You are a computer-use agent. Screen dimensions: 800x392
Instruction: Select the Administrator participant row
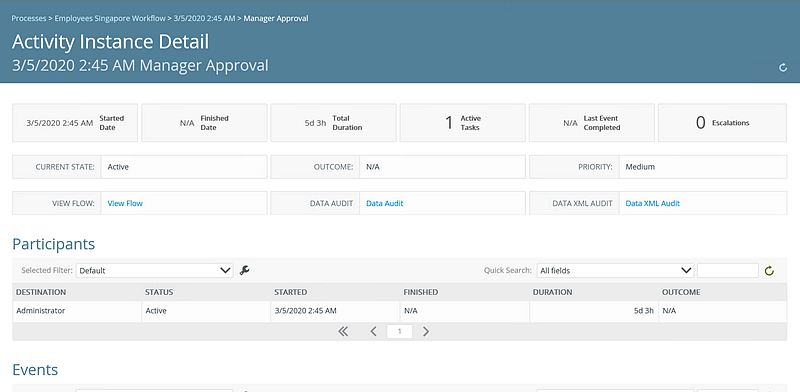(x=399, y=310)
